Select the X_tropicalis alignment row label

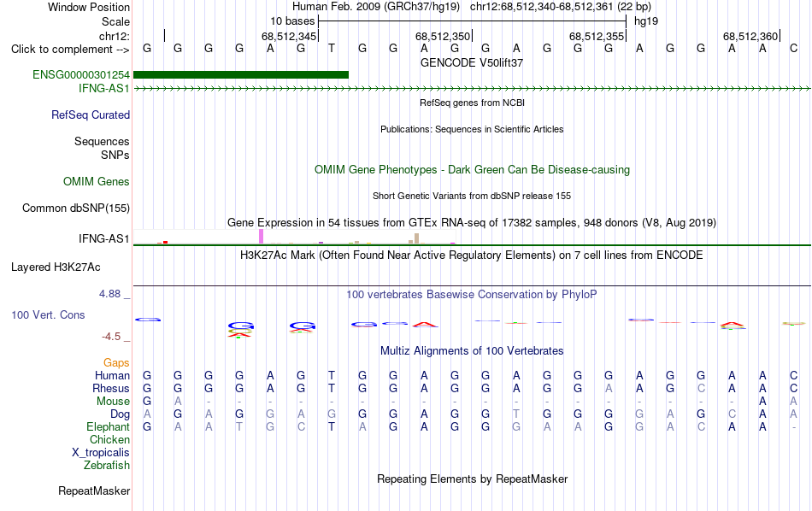101,453
